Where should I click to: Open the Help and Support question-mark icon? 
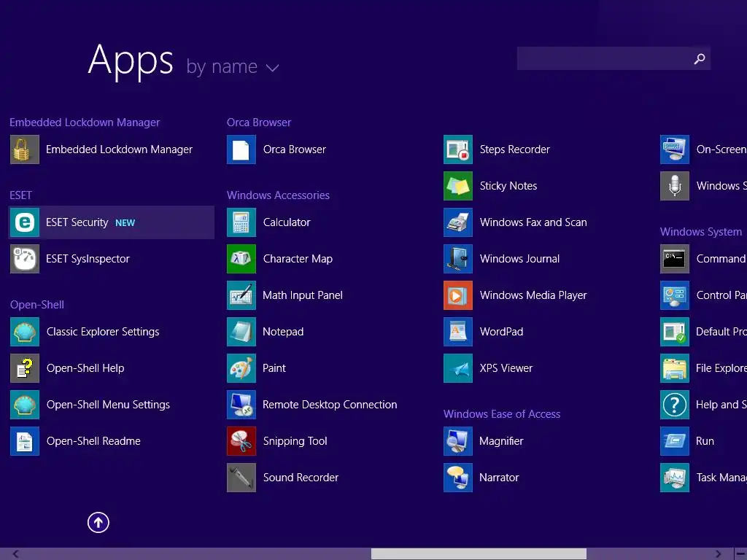click(675, 405)
